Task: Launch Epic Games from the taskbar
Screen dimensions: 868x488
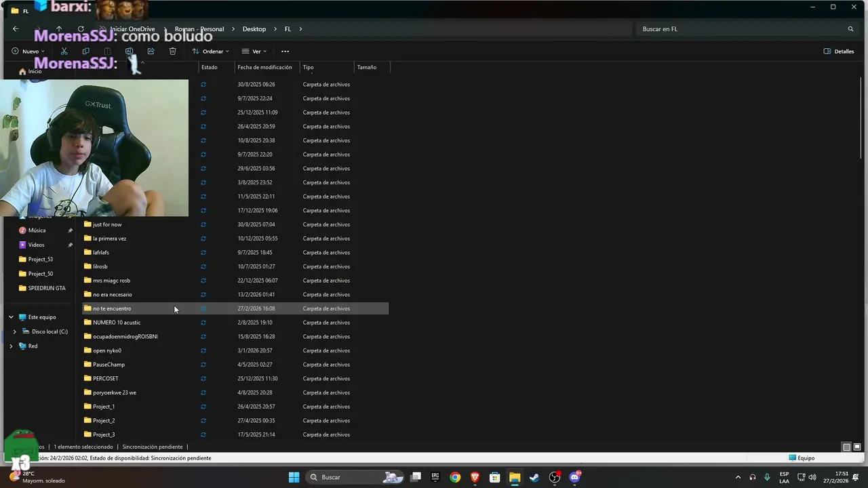Action: coord(435,477)
